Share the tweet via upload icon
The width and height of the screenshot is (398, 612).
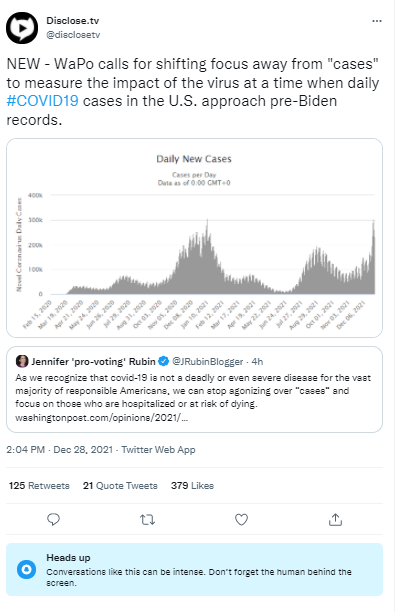coord(335,519)
